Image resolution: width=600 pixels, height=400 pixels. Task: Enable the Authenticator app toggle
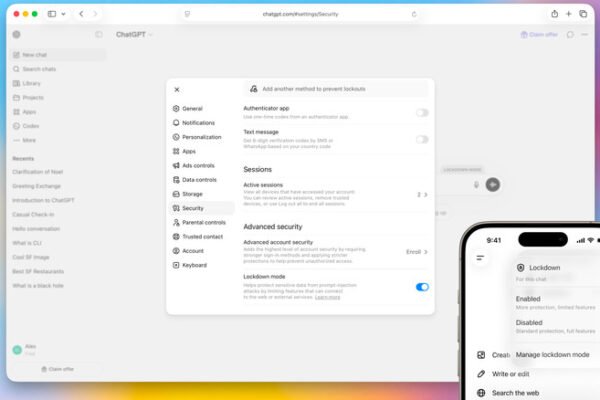(x=422, y=113)
